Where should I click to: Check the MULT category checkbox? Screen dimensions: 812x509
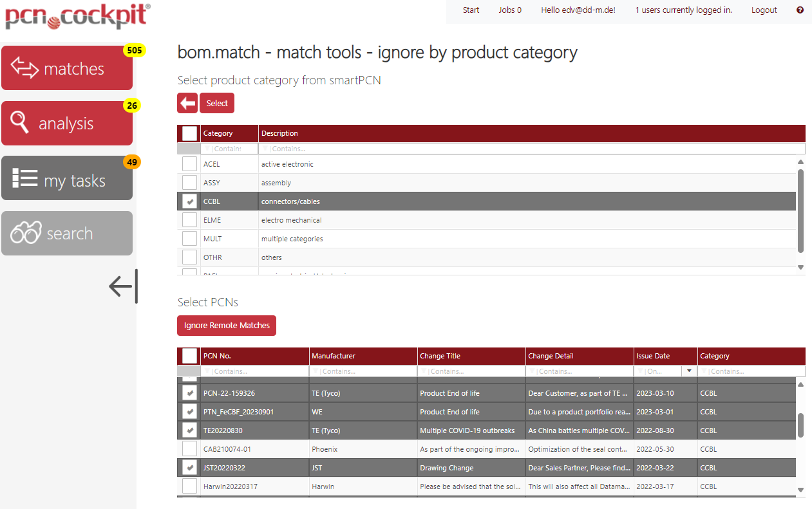(x=189, y=239)
